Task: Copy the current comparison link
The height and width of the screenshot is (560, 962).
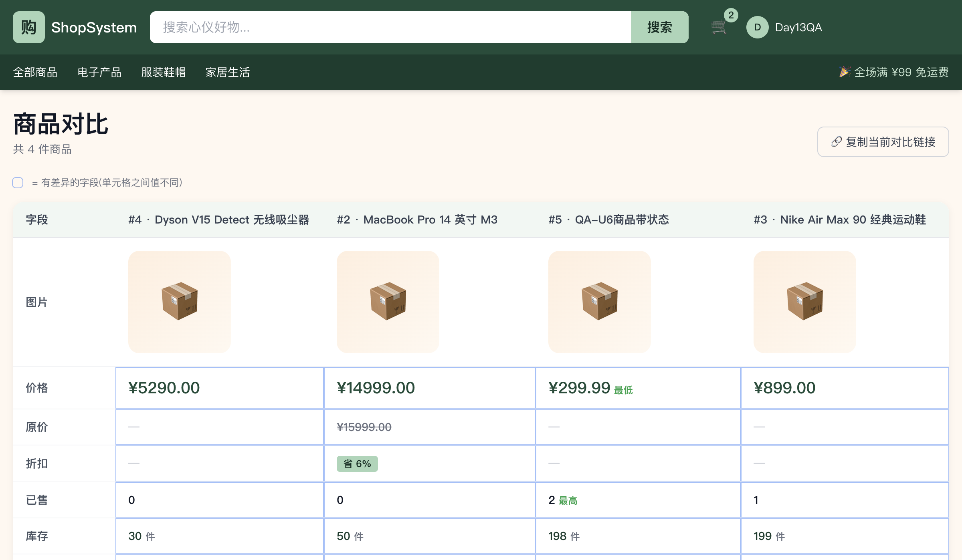Action: tap(883, 142)
